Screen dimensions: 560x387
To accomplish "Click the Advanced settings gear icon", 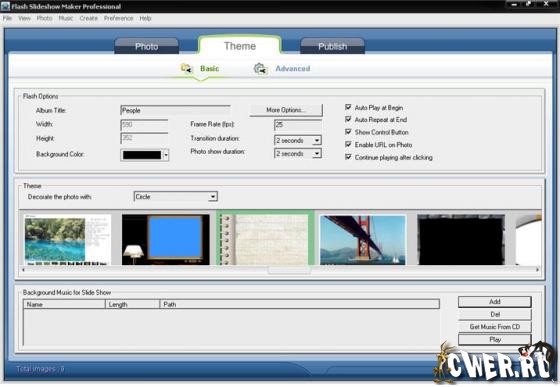I will click(261, 69).
